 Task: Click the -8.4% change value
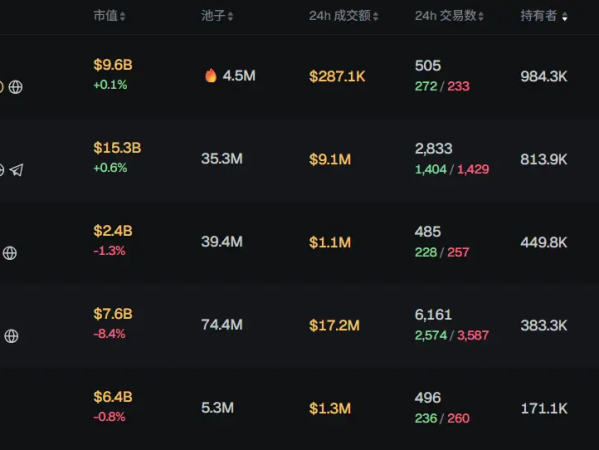(x=110, y=334)
